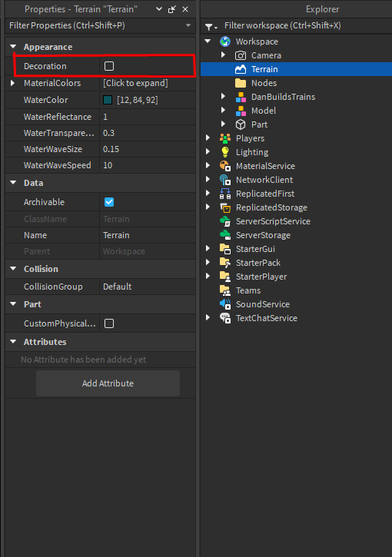Open the Explorer filter funnel menu
392x557 pixels.
[x=211, y=27]
